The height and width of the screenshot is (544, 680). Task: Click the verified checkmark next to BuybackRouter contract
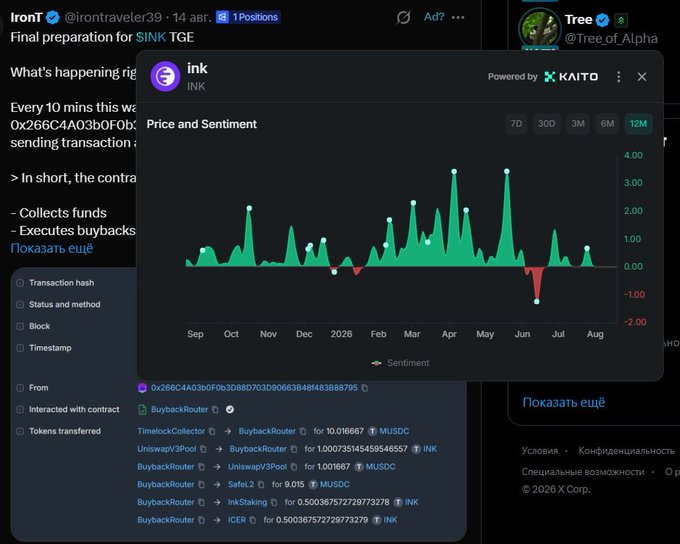click(x=230, y=410)
